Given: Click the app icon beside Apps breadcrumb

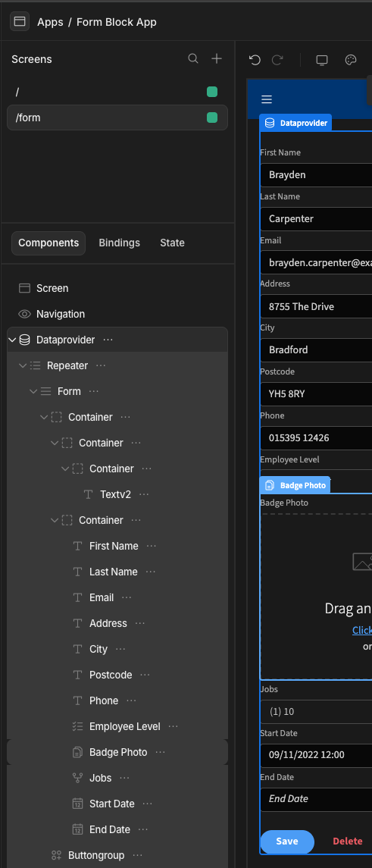Looking at the screenshot, I should click(20, 22).
